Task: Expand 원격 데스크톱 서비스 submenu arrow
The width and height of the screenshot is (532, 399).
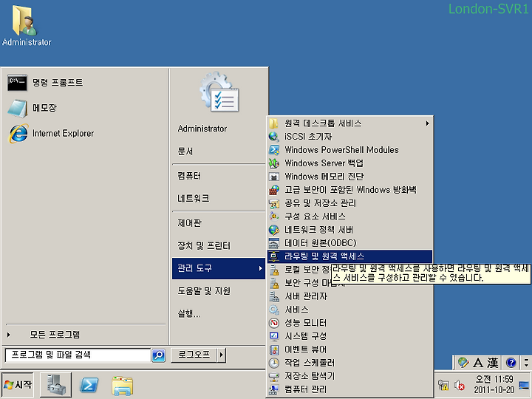Action: pyautogui.click(x=428, y=123)
